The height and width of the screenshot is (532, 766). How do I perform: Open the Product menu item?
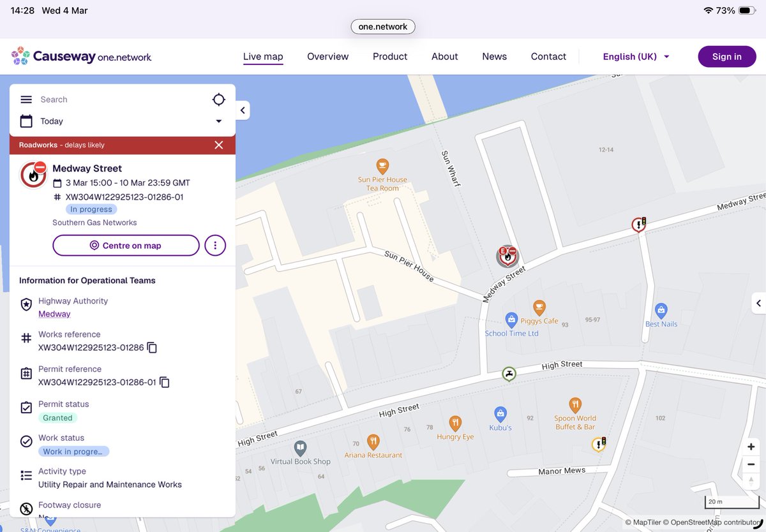point(390,57)
